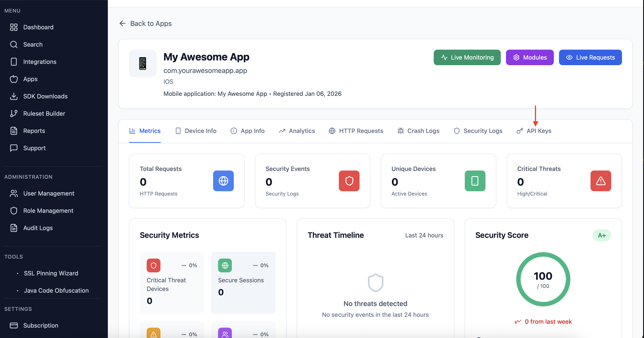Open the Security Logs tab
Viewport: 644px width, 338px height.
[x=478, y=131]
